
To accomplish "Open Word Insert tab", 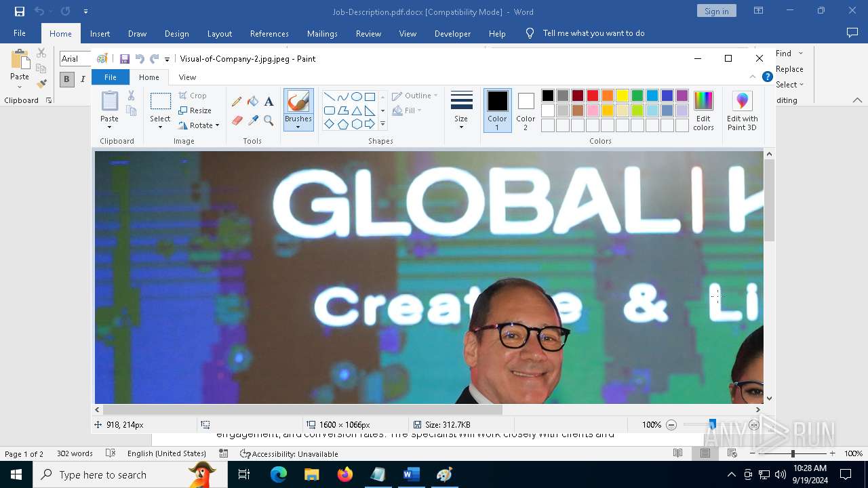I will pos(100,33).
